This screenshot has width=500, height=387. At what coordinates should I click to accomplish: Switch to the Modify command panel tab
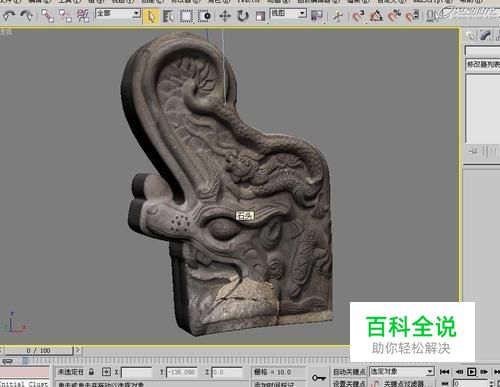(x=485, y=35)
